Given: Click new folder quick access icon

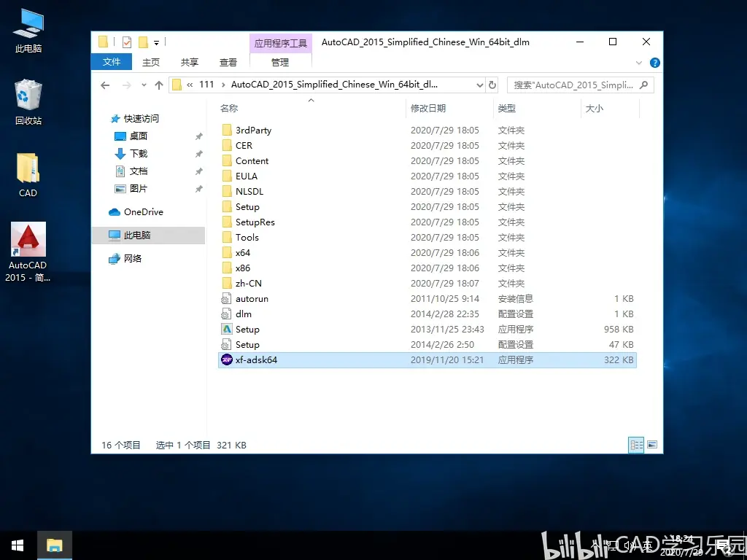Looking at the screenshot, I should 143,42.
